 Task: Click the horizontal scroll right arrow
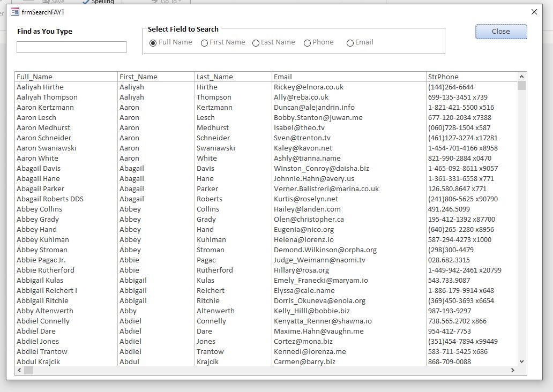tap(512, 370)
